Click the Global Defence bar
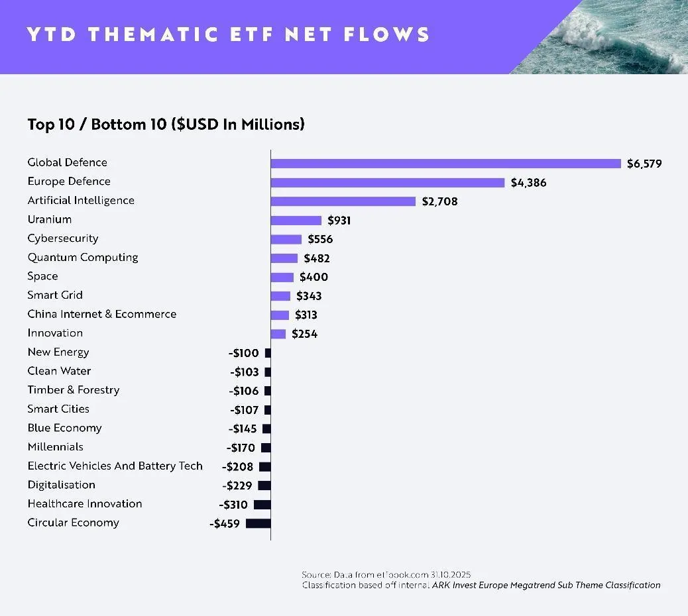Screen dimensions: 688x616 446,164
